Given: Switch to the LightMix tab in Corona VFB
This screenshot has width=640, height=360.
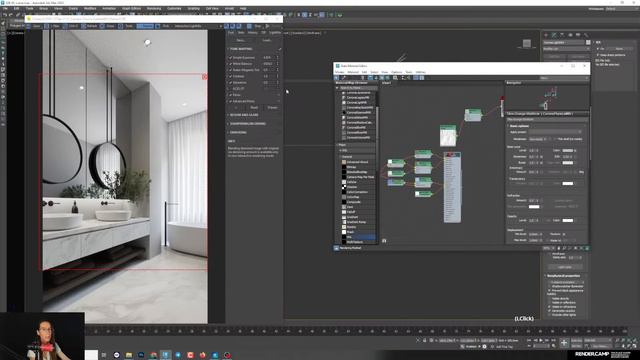Looking at the screenshot, I should (275, 33).
